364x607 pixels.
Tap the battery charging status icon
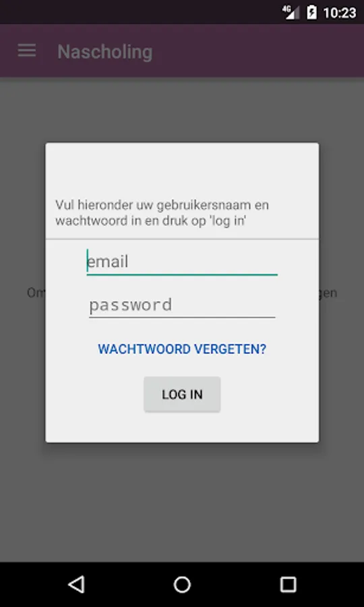point(312,12)
